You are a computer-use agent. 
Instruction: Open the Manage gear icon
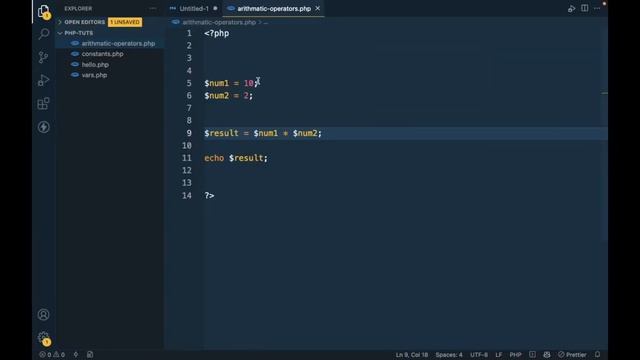(x=43, y=338)
